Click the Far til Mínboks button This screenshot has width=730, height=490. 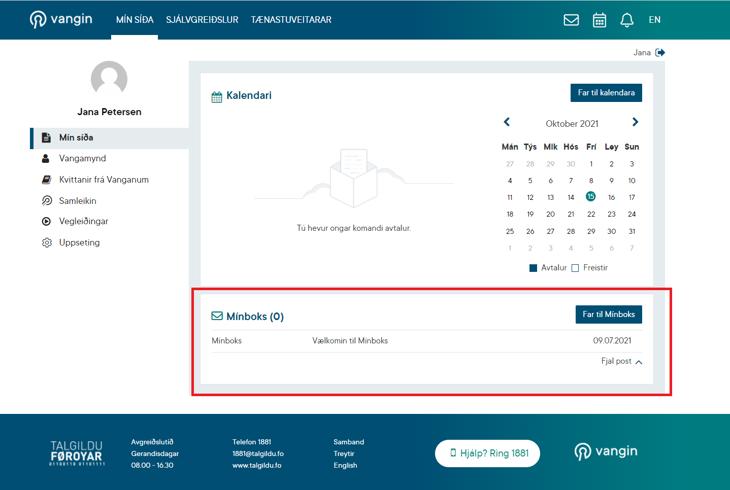tap(608, 314)
